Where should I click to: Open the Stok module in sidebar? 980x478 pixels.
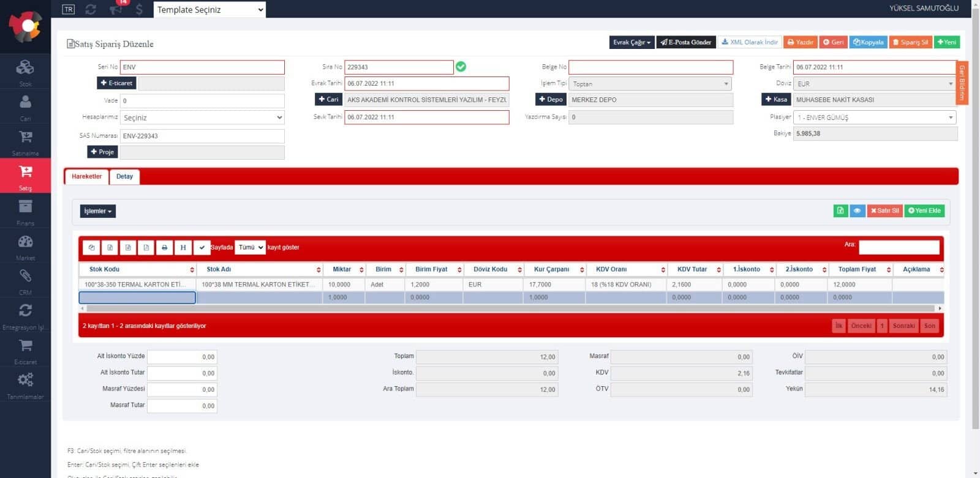pyautogui.click(x=25, y=72)
